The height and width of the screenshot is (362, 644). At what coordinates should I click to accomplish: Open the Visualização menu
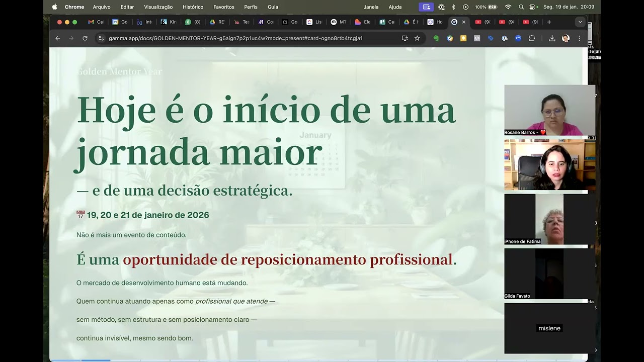[158, 7]
